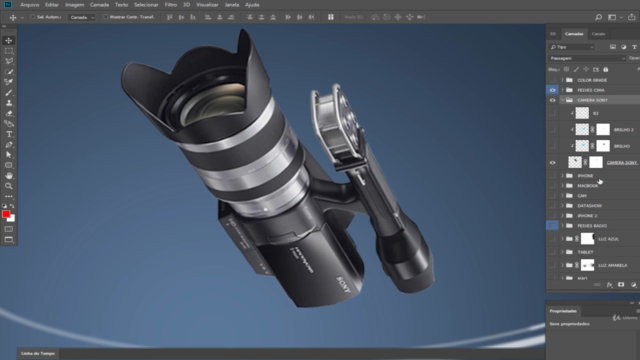Click the red foreground color swatch
The width and height of the screenshot is (640, 360).
click(5, 214)
